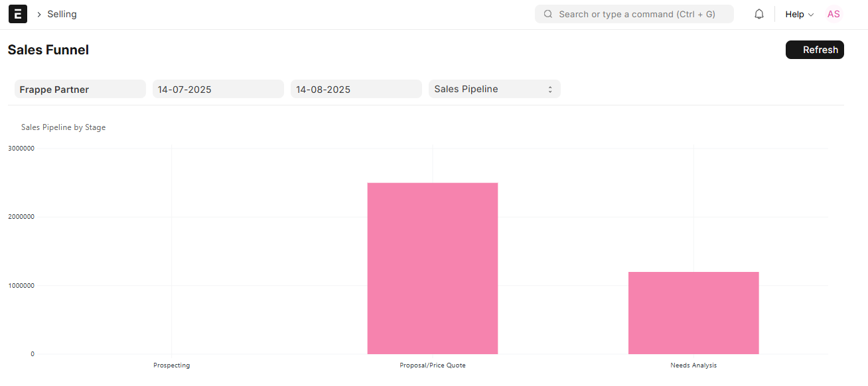This screenshot has height=386, width=868.
Task: Click the Refresh button
Action: click(x=814, y=50)
